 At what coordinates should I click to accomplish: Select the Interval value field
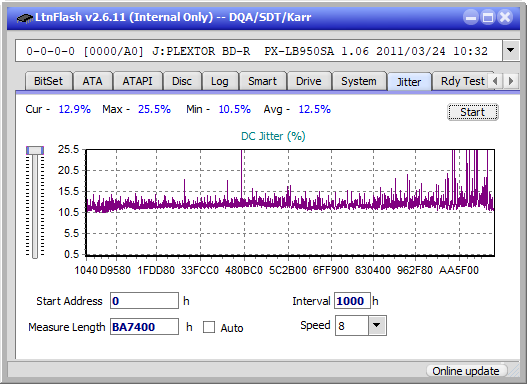tap(352, 300)
